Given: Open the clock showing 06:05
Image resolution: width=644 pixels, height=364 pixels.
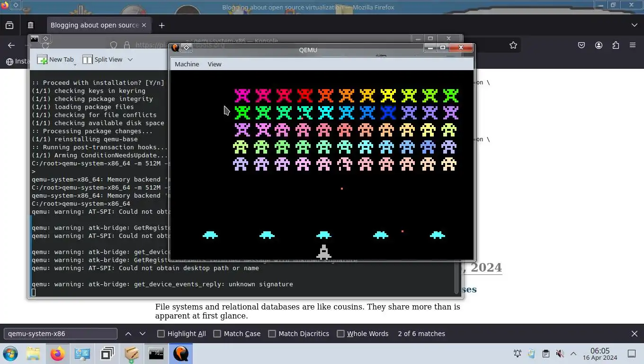Looking at the screenshot, I should pos(600,354).
